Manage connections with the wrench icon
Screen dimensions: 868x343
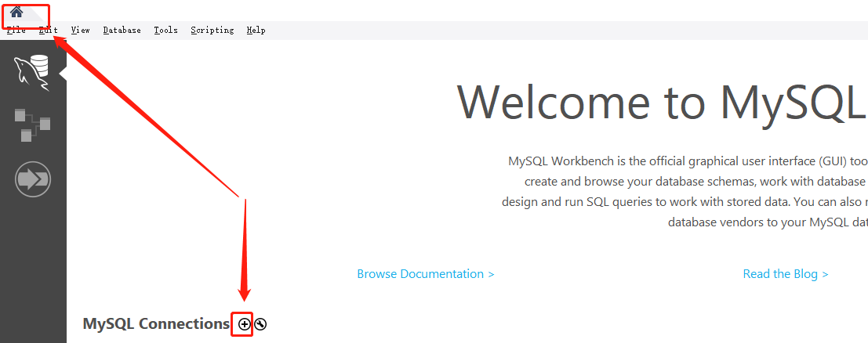260,324
